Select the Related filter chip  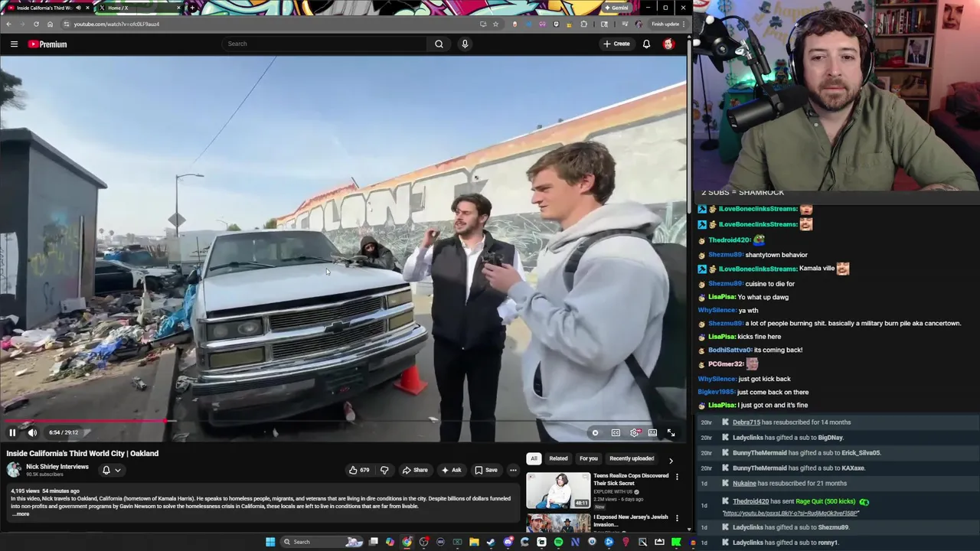click(x=558, y=458)
